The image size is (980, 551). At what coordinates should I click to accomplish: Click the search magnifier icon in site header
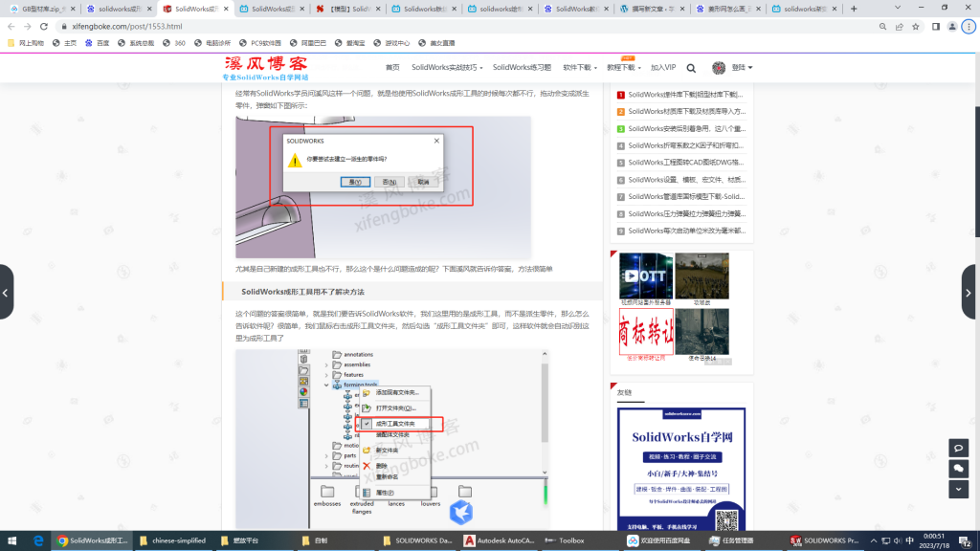691,68
